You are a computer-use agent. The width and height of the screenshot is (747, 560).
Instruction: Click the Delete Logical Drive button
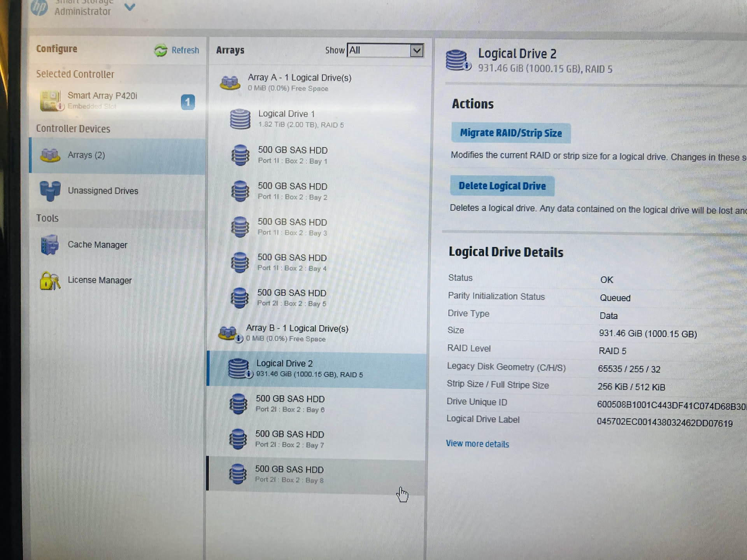(x=502, y=186)
